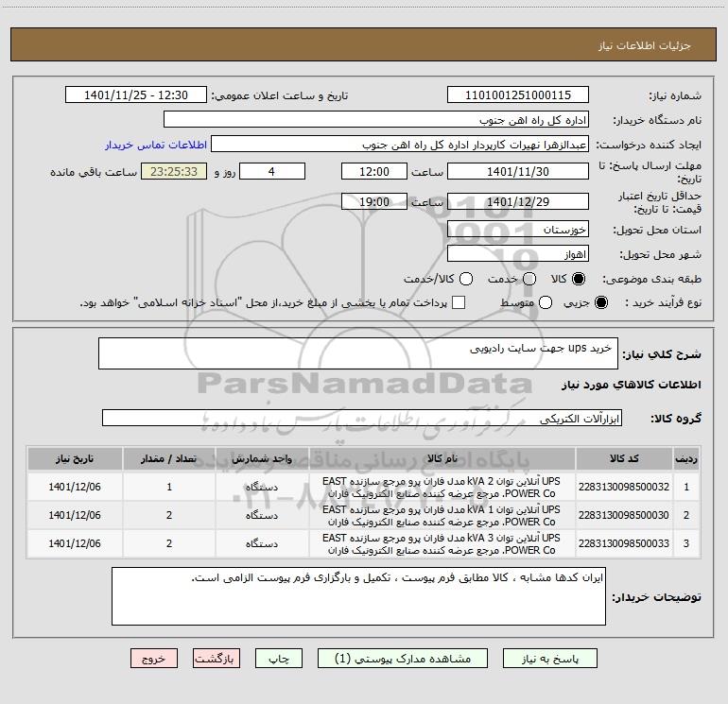
Task: Click the خروج exit button
Action: pyautogui.click(x=154, y=659)
